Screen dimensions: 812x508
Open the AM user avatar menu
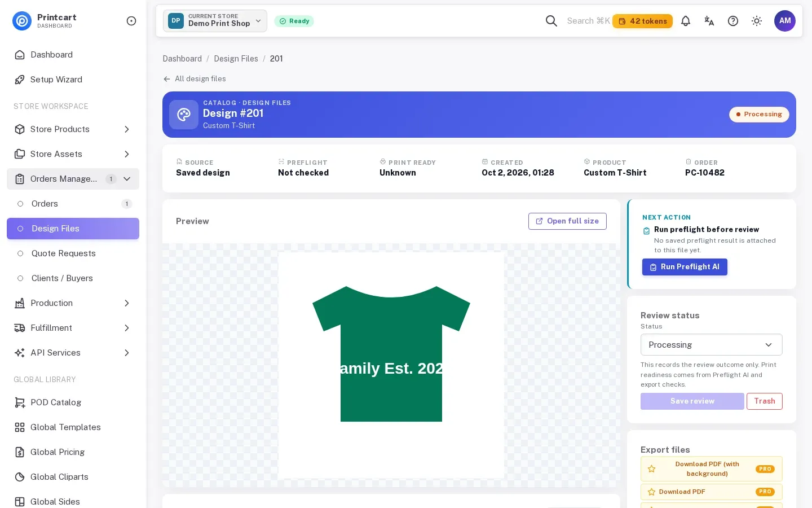coord(785,21)
